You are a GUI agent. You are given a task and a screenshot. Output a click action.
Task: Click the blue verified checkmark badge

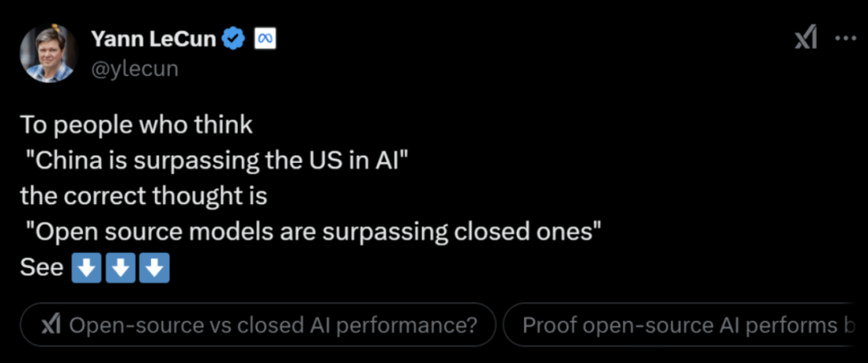[234, 39]
